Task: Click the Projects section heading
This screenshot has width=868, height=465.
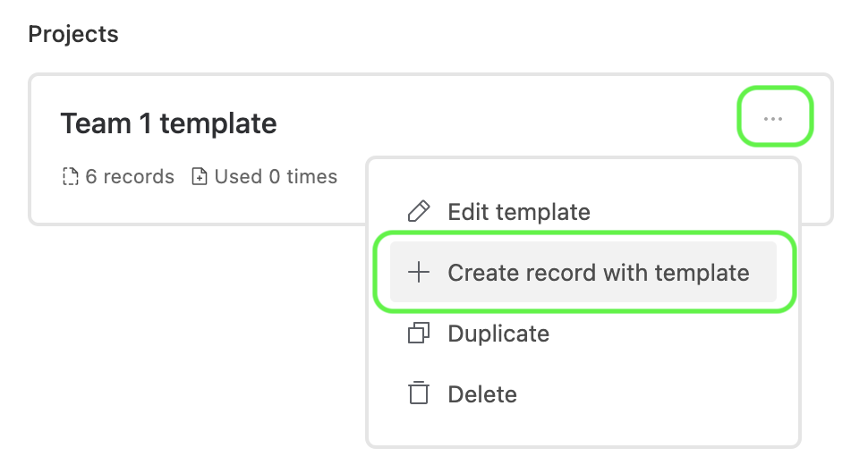Action: (73, 34)
